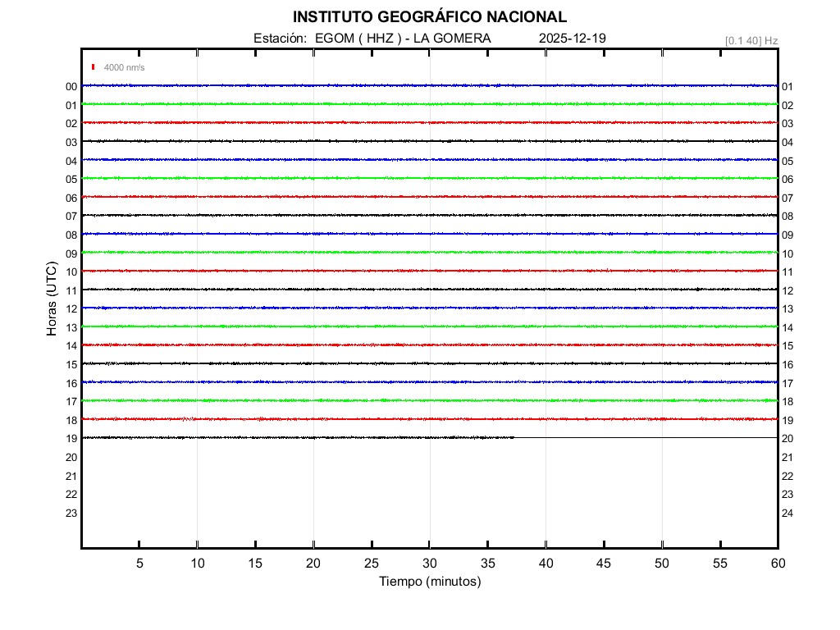
Task: Click the left-axis hour label 23
Action: pyautogui.click(x=71, y=513)
